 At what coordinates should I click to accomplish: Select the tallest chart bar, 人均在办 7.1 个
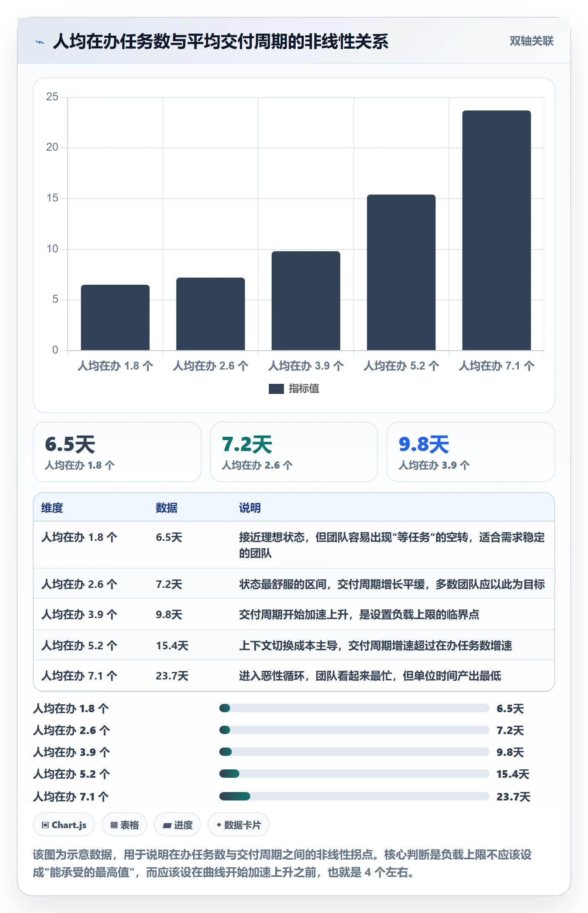[x=496, y=231]
